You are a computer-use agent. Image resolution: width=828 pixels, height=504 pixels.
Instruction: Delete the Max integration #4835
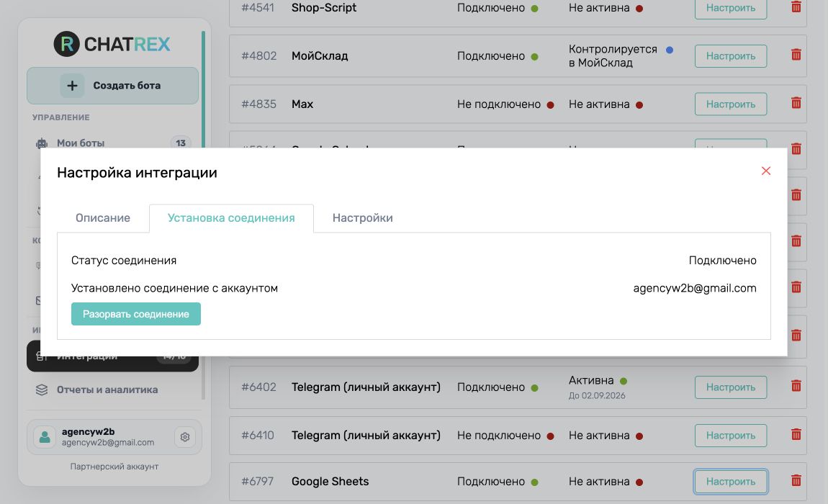[796, 103]
